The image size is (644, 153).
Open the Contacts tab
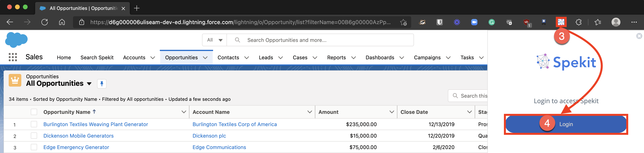point(228,58)
